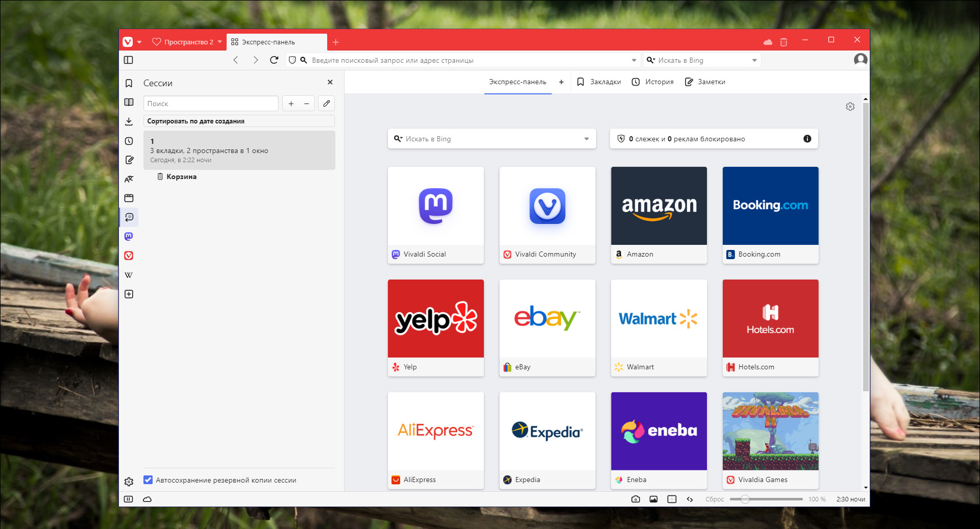Open the Bookmarks panel icon in the sidebar
The width and height of the screenshot is (980, 529).
click(x=129, y=83)
